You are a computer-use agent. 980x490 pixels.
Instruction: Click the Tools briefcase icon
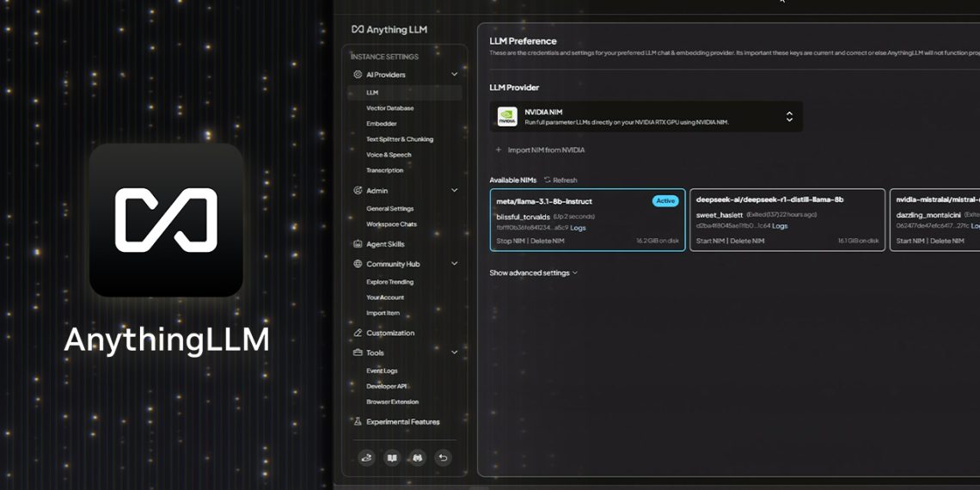[x=358, y=352]
